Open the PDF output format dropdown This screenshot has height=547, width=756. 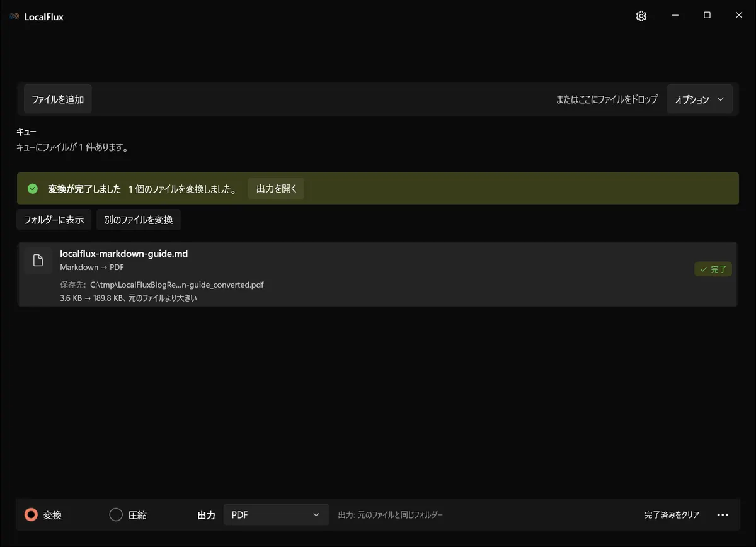click(x=276, y=515)
